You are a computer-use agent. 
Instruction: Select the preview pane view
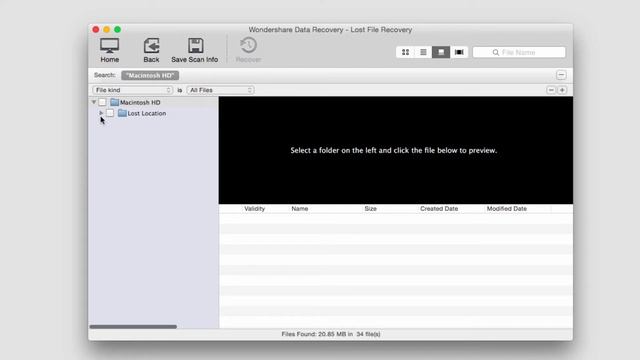pyautogui.click(x=441, y=52)
